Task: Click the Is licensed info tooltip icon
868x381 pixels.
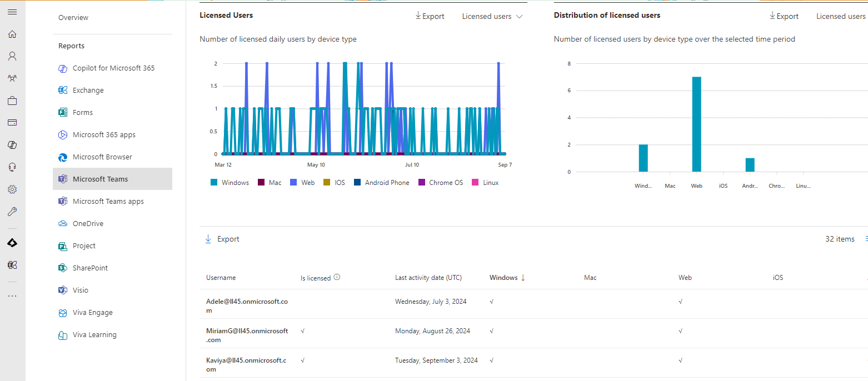Action: [x=336, y=277]
